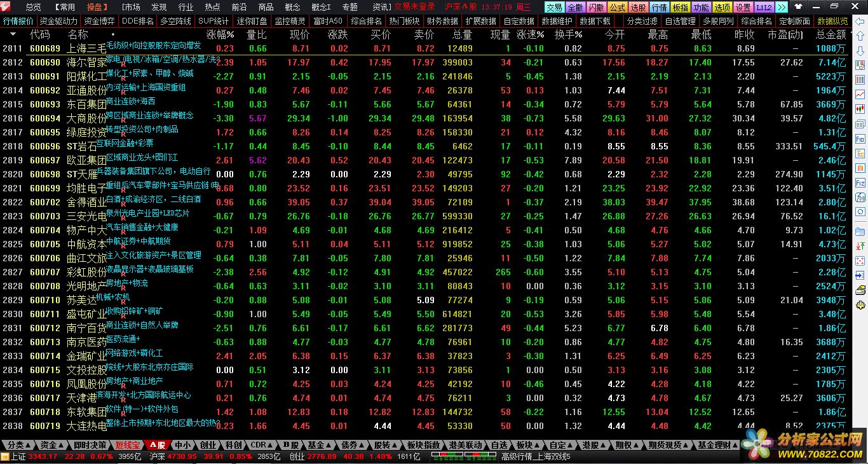Open the sort triangle above the row numbers

click(x=13, y=34)
